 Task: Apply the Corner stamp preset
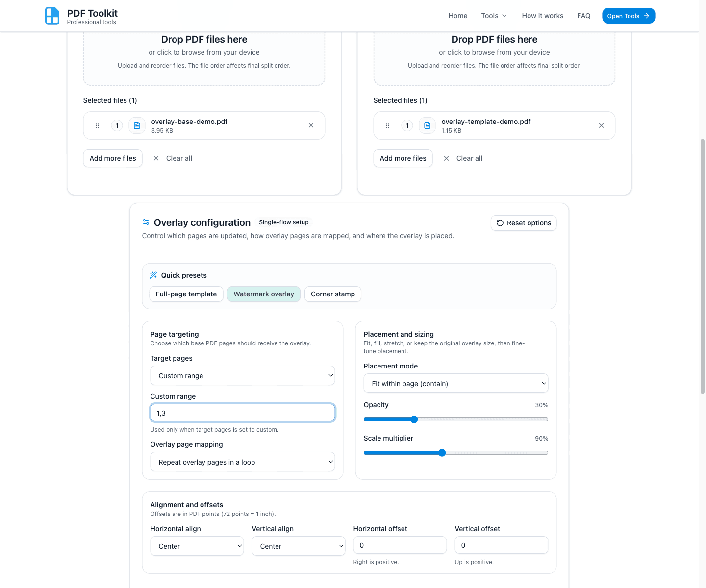pyautogui.click(x=332, y=294)
